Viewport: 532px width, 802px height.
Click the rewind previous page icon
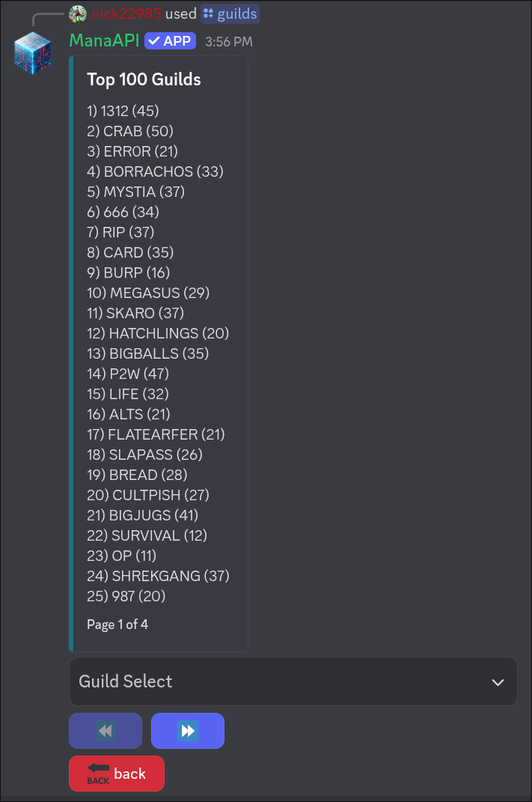[x=105, y=730]
